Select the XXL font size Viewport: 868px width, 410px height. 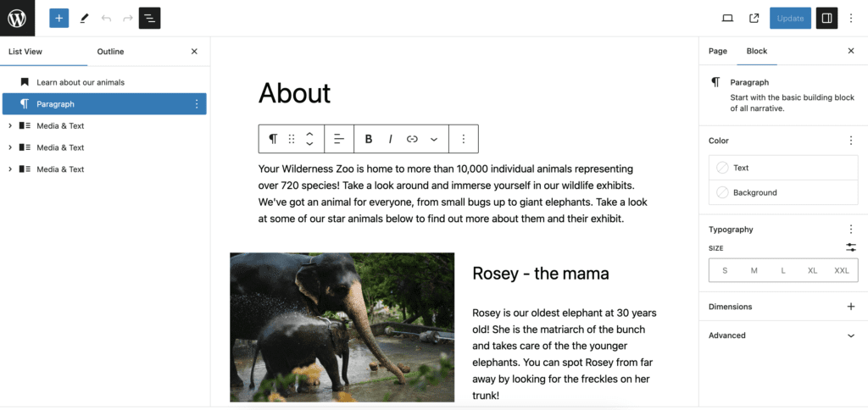click(841, 270)
